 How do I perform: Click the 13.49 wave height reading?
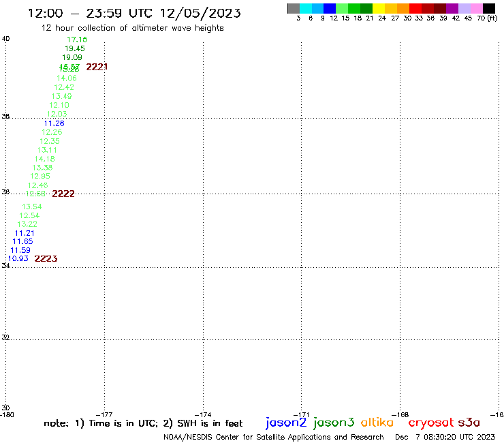click(62, 96)
